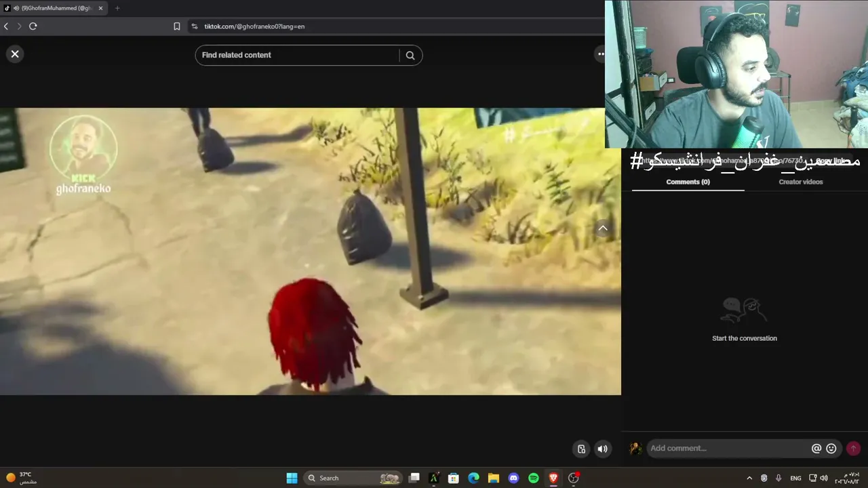Post the comment with the red arrow button
This screenshot has height=488, width=868.
(x=853, y=448)
